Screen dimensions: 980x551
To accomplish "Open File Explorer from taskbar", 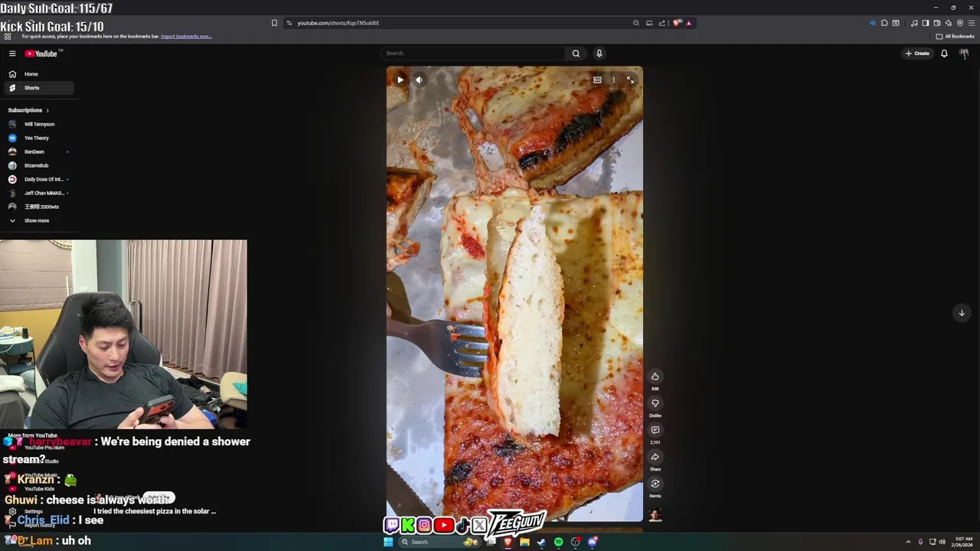I will click(524, 542).
